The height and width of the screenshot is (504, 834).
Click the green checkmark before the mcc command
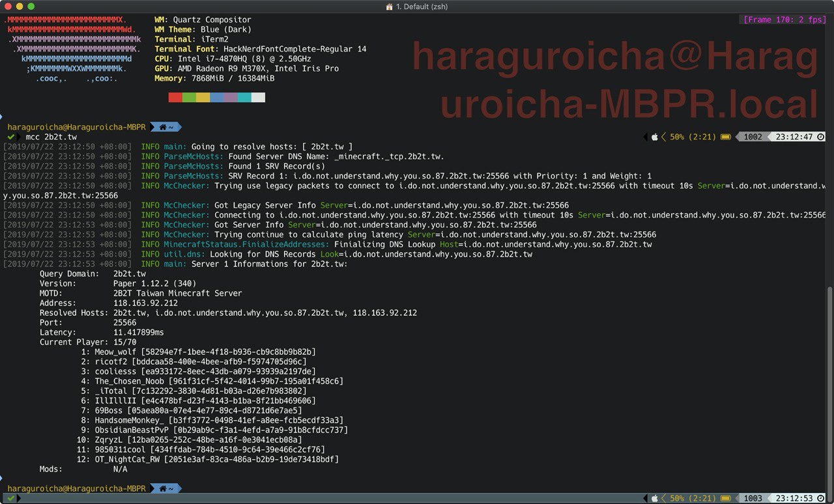[x=11, y=137]
